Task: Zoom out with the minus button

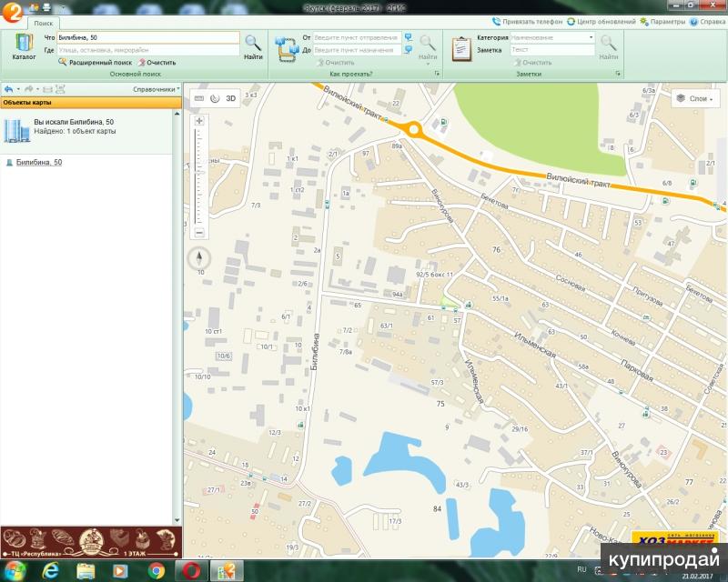Action: pyautogui.click(x=199, y=233)
